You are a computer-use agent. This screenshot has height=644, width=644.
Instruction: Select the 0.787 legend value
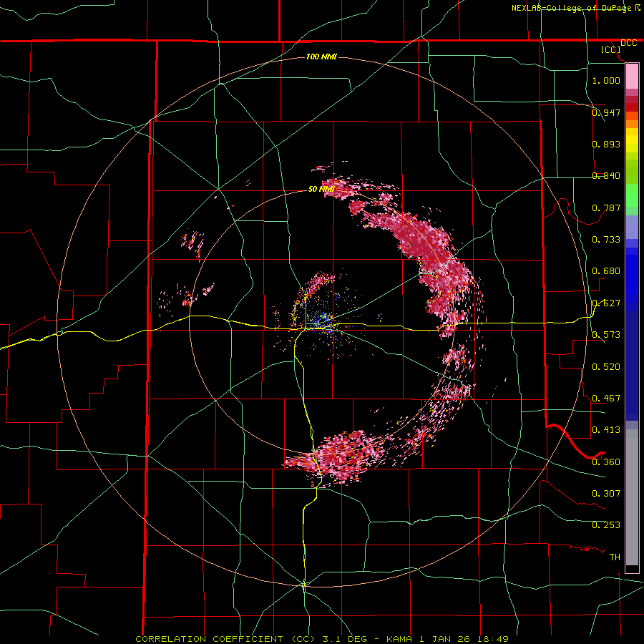click(x=606, y=208)
